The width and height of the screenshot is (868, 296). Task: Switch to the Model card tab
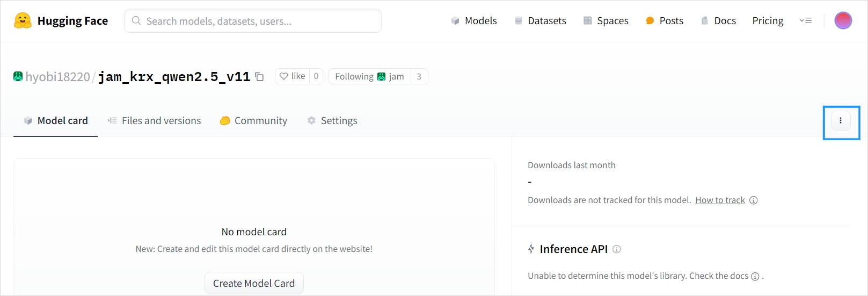click(56, 121)
